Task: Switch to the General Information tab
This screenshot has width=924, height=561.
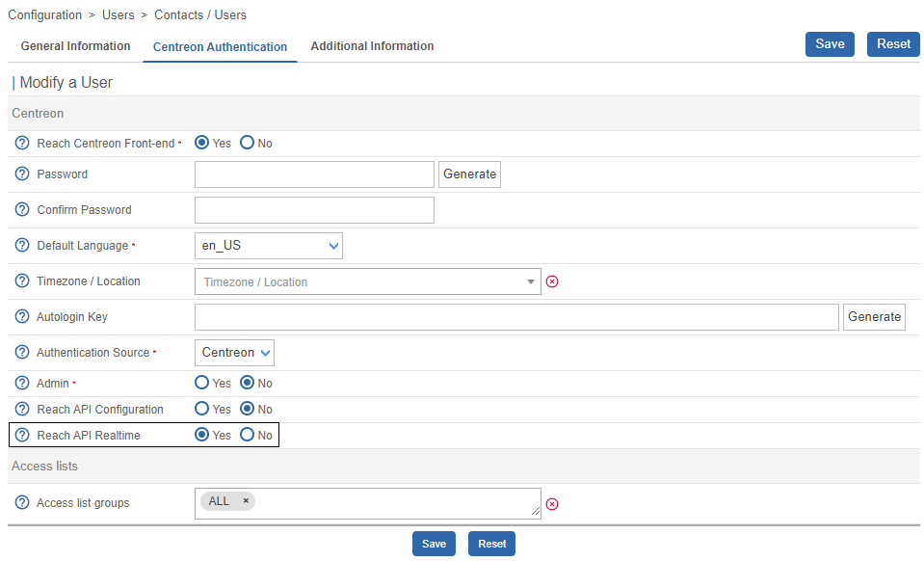Action: pos(75,46)
